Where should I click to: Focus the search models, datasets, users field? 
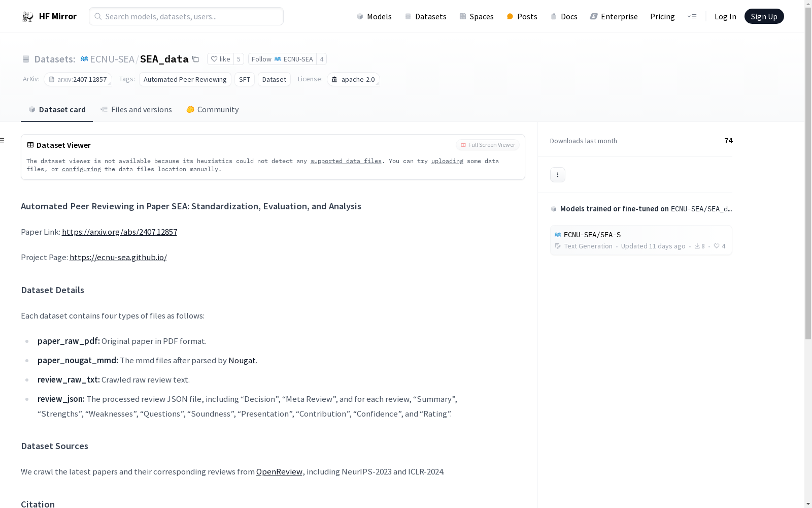pos(186,16)
